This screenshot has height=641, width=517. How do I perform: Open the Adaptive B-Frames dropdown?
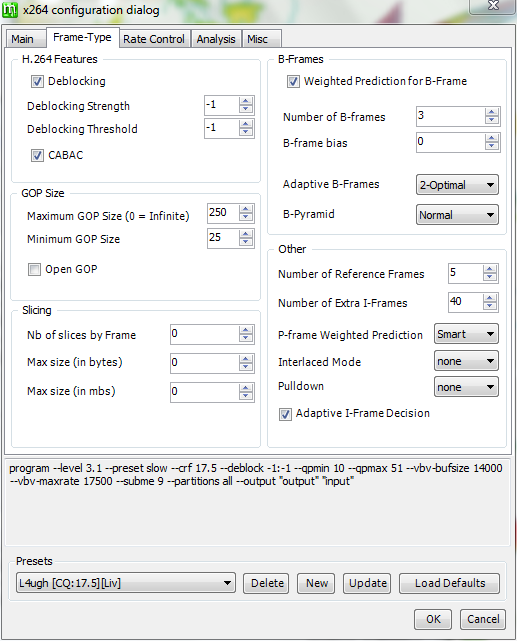[x=457, y=185]
